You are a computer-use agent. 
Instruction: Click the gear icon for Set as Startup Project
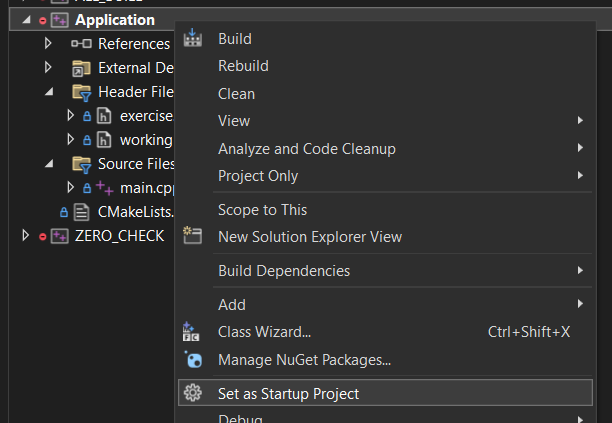tap(192, 393)
